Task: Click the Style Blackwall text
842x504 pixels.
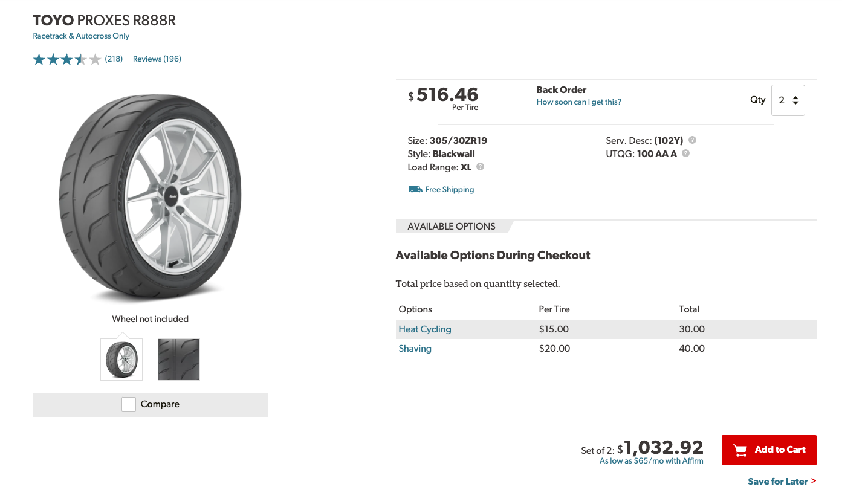Action: [x=441, y=154]
